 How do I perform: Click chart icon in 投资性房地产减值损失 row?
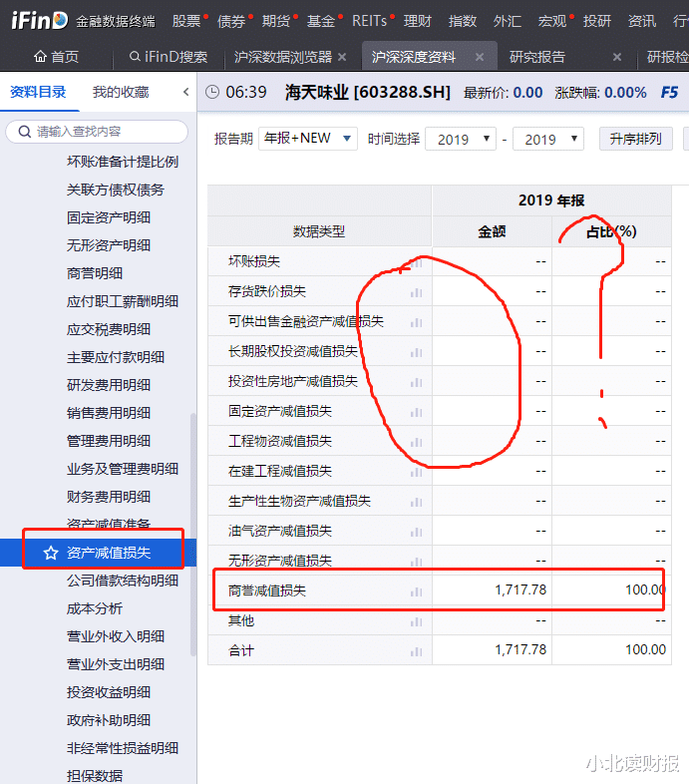(x=417, y=382)
